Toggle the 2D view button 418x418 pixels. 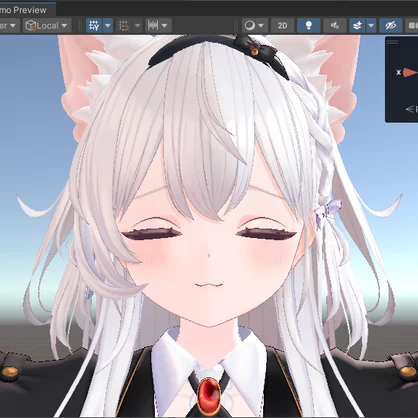click(282, 26)
